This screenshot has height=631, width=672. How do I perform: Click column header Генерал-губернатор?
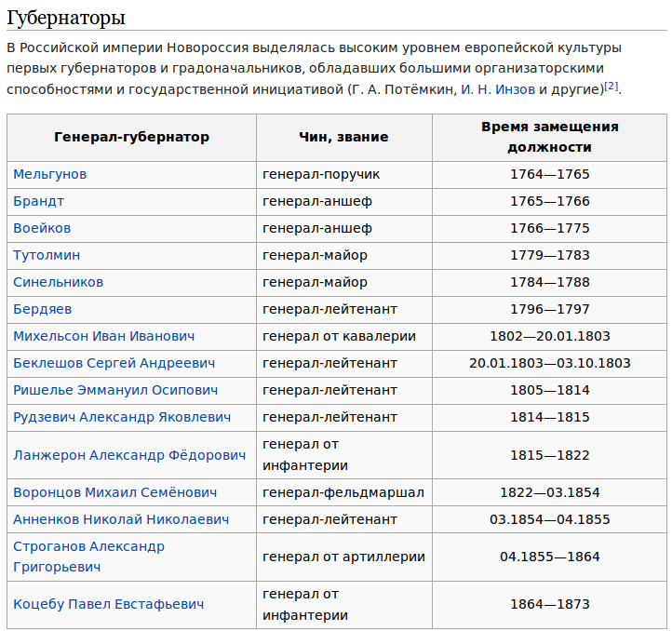click(131, 137)
